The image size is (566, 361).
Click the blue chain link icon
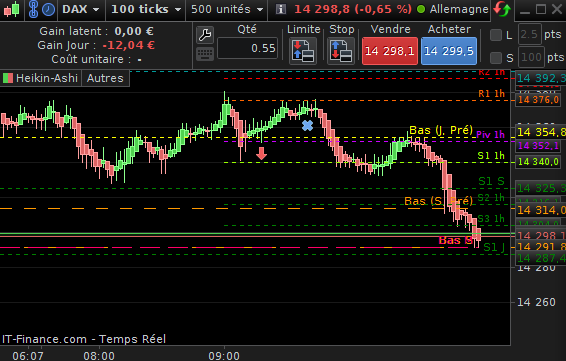click(x=33, y=9)
